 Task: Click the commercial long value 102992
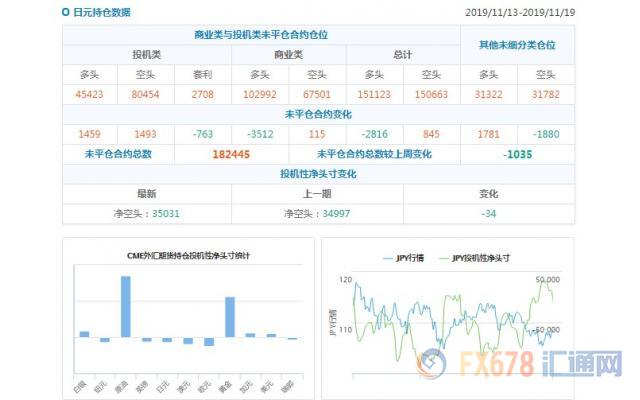pyautogui.click(x=260, y=95)
